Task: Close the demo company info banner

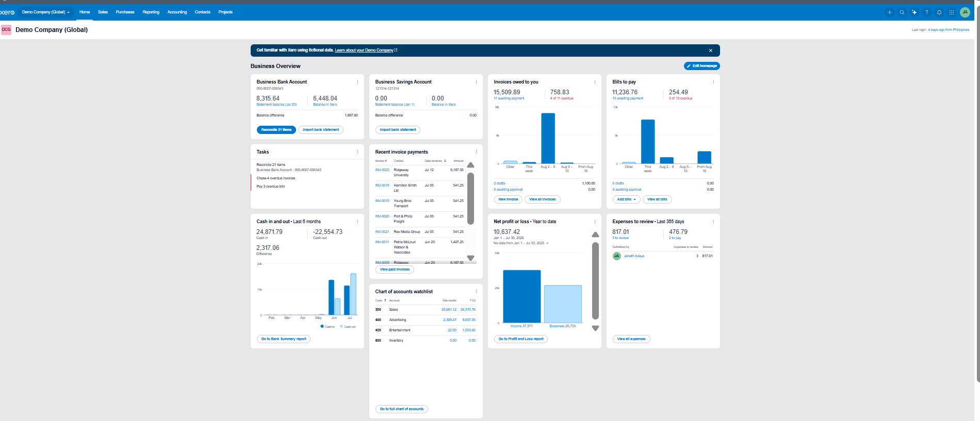Action: (x=711, y=50)
